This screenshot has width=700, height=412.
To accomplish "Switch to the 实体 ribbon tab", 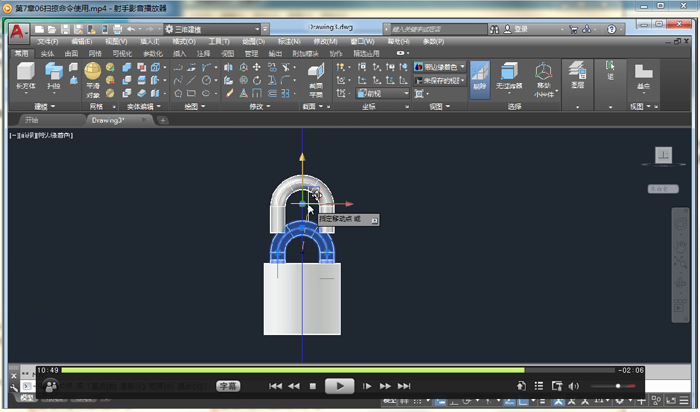I will pos(47,53).
